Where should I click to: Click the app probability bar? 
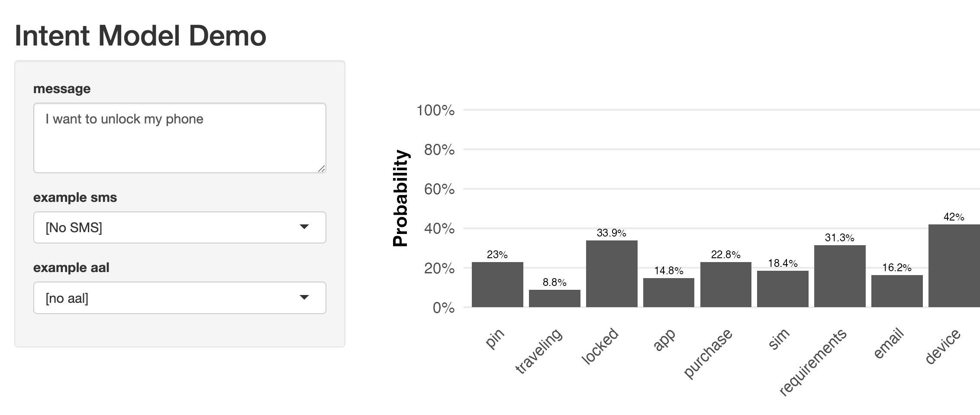point(669,292)
